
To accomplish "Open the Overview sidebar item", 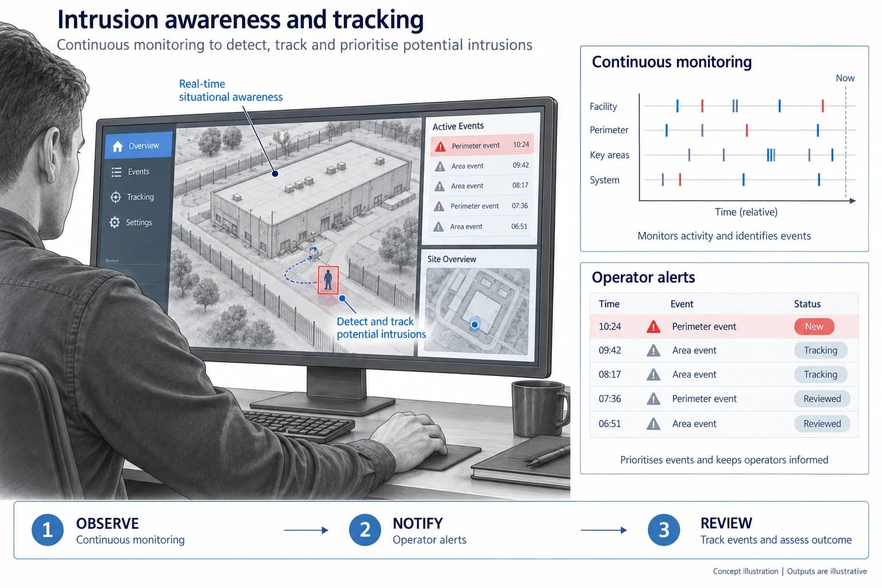I will click(138, 146).
